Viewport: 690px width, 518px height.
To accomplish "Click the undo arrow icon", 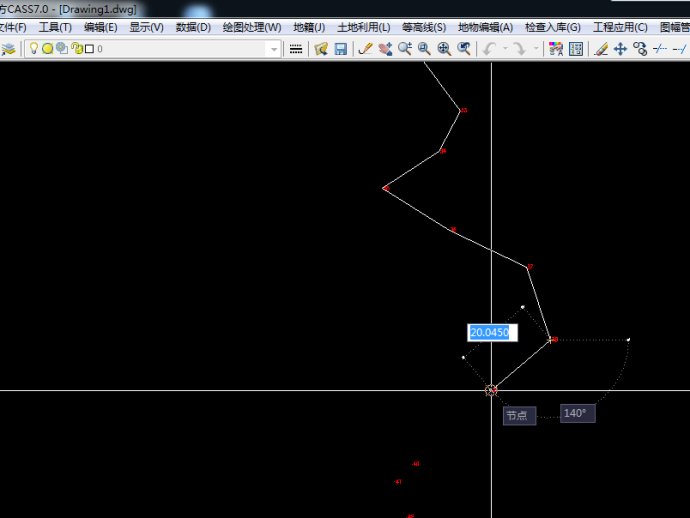I will [489, 48].
